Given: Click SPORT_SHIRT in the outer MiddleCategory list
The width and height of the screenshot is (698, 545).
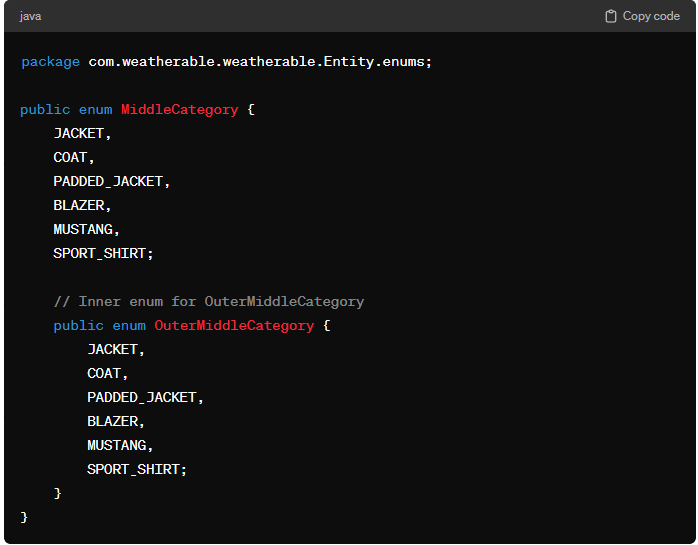Looking at the screenshot, I should coord(100,253).
